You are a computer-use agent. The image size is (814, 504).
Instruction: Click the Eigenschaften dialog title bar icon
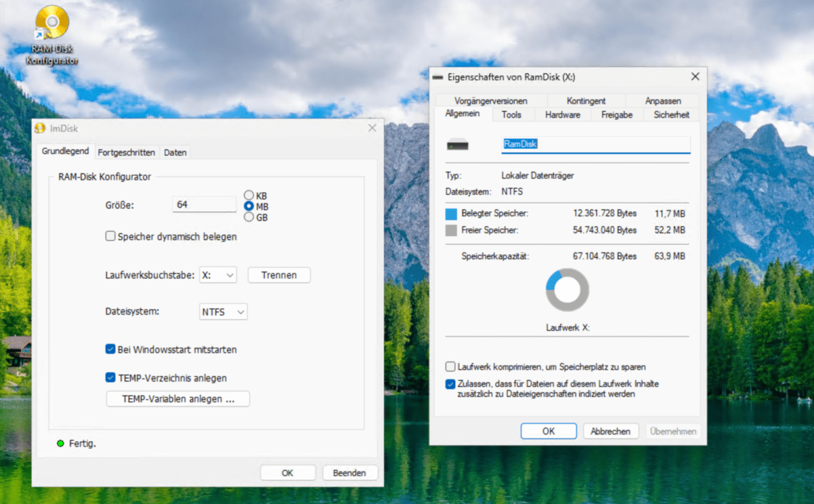pos(438,77)
